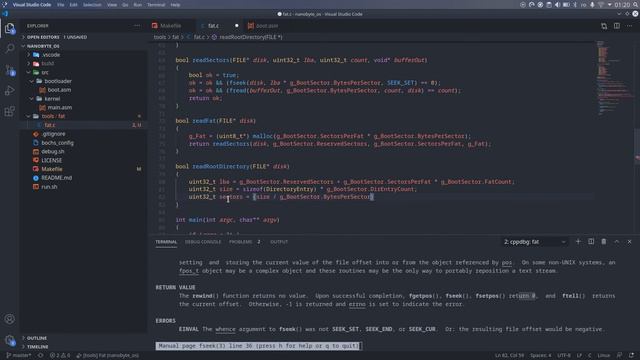Split the editor to the right

click(x=617, y=26)
